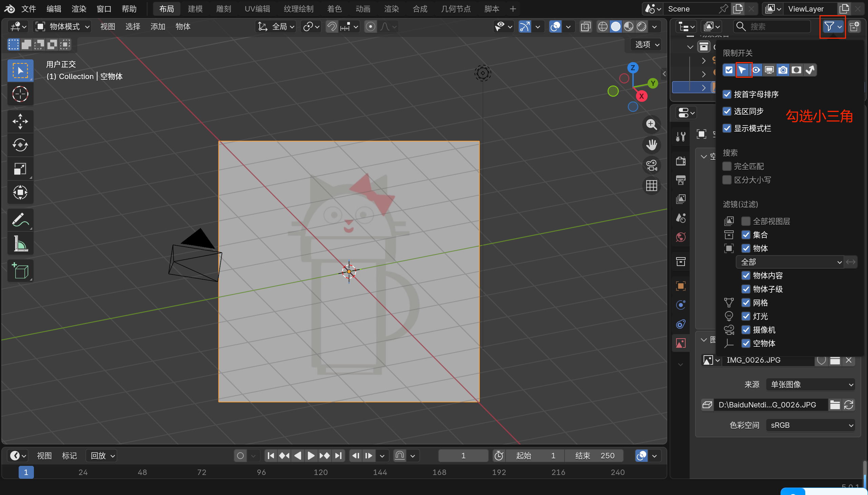Switch to 建模 workspace tab

195,9
